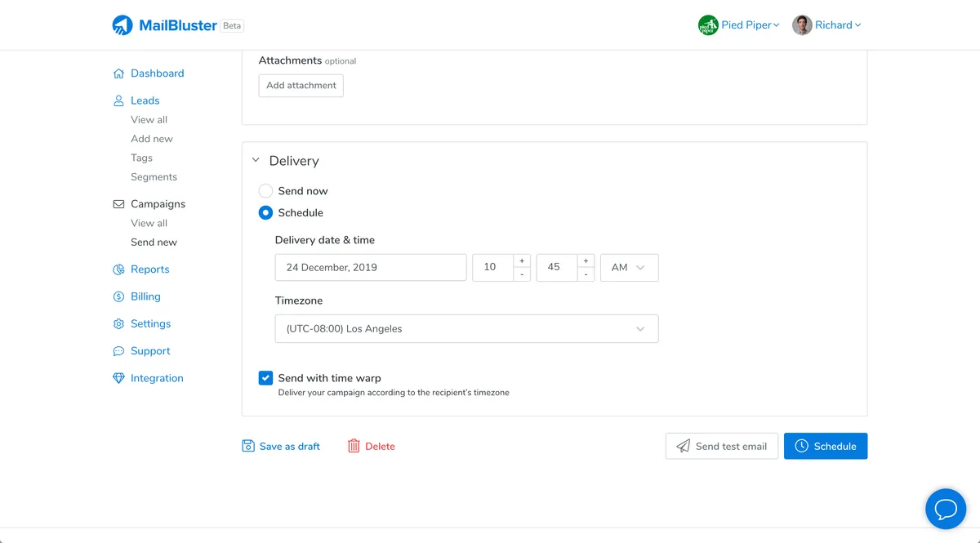This screenshot has height=543, width=980.
Task: Click the Settings gear icon
Action: (x=118, y=324)
